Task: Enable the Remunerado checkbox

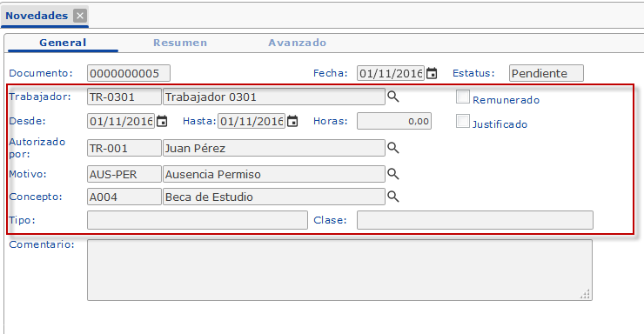Action: click(x=463, y=97)
